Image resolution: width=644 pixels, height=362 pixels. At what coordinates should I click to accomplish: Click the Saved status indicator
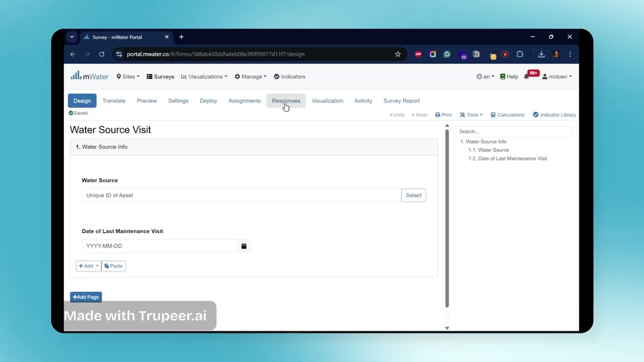click(78, 113)
